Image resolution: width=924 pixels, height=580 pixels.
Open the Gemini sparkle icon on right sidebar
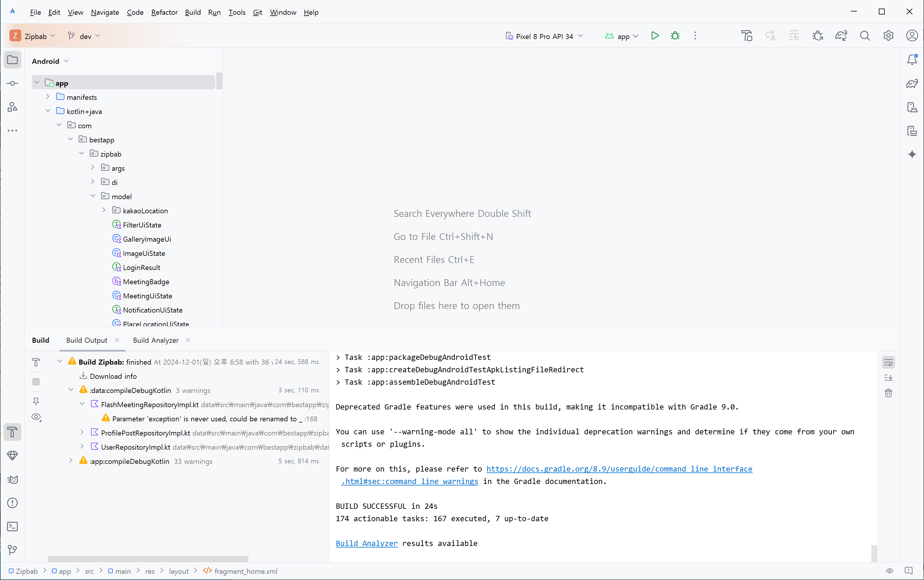(x=912, y=154)
